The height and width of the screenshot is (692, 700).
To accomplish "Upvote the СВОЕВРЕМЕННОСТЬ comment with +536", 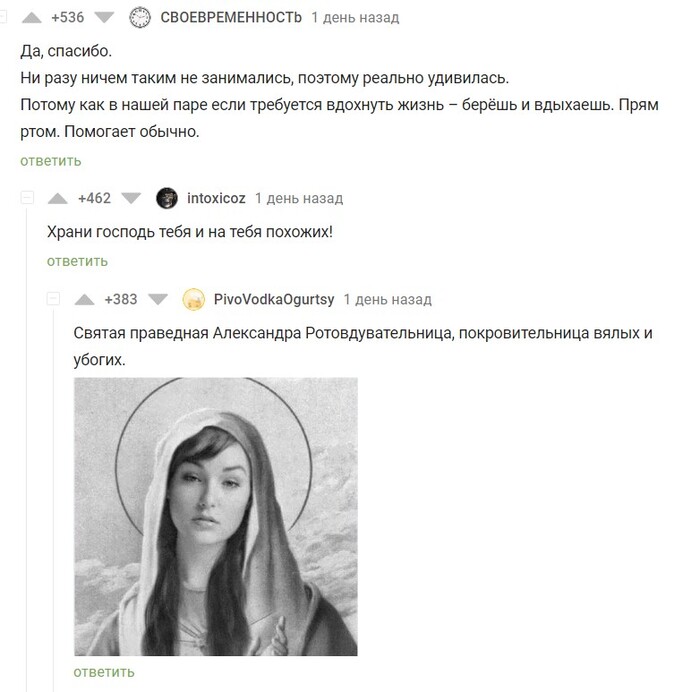I will coord(32,17).
